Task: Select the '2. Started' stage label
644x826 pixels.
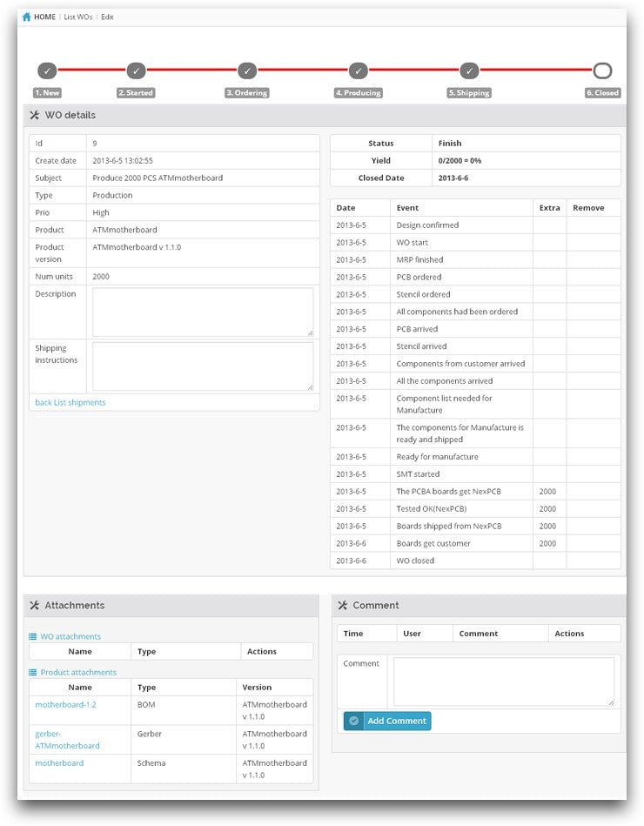Action: 136,93
